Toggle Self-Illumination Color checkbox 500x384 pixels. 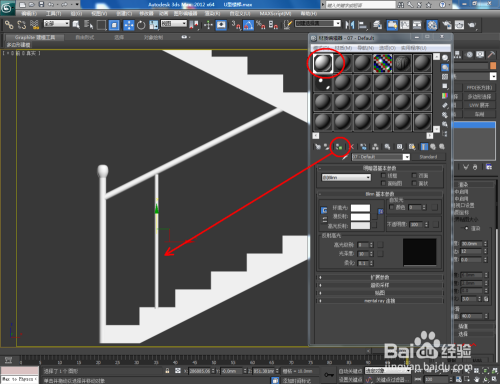[392, 207]
